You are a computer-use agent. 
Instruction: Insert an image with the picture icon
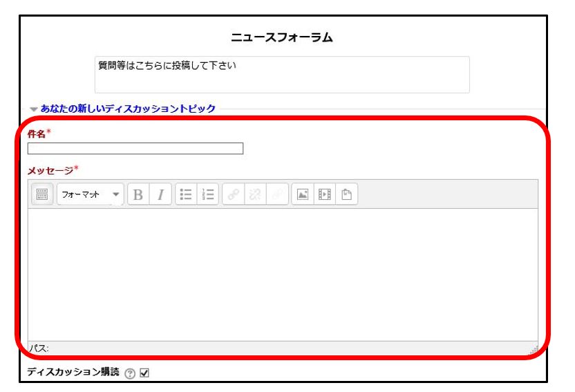[301, 195]
